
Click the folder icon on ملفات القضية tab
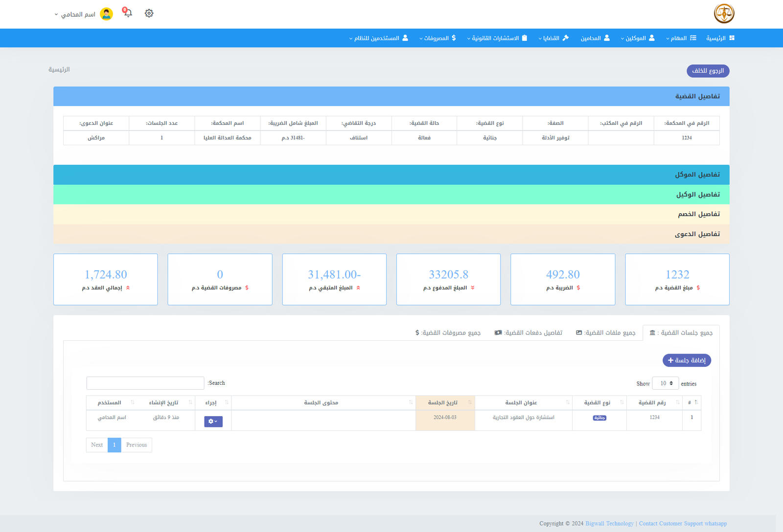[579, 332]
